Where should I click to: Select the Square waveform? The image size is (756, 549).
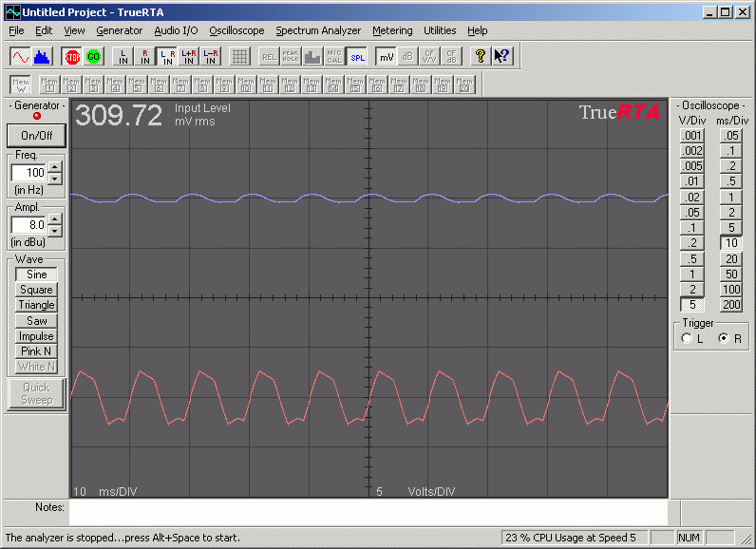tap(37, 290)
